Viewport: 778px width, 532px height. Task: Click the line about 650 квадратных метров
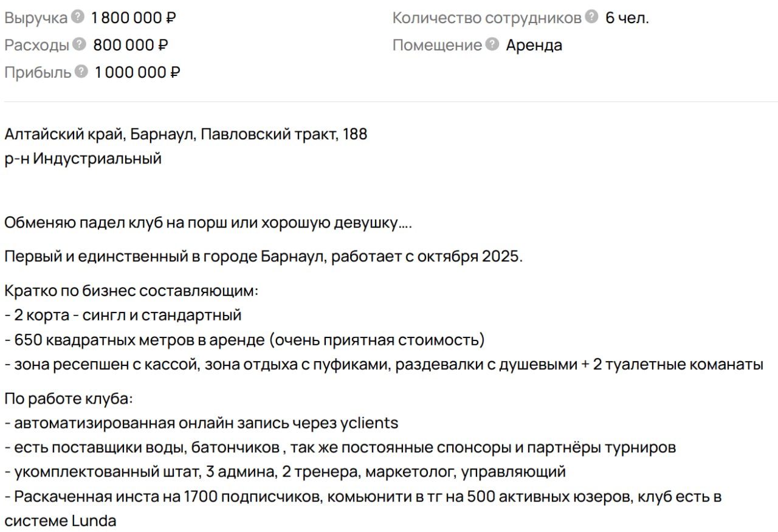pyautogui.click(x=244, y=340)
